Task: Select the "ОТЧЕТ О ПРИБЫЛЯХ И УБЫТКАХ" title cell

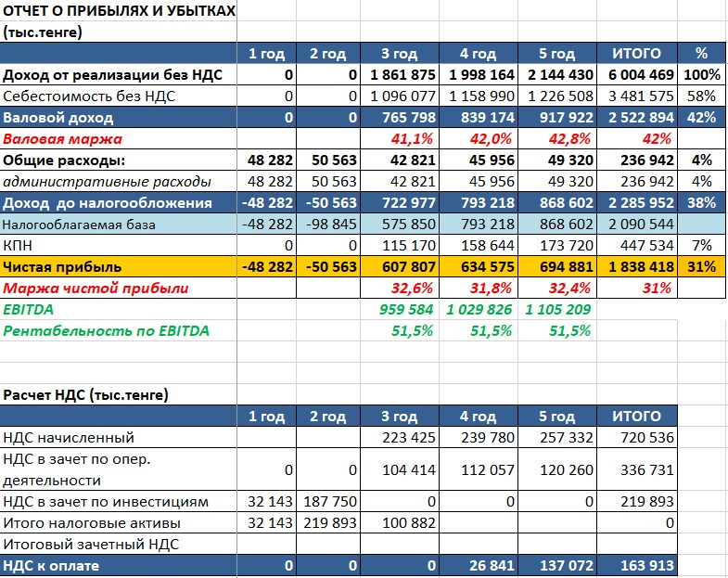Action: (x=119, y=11)
